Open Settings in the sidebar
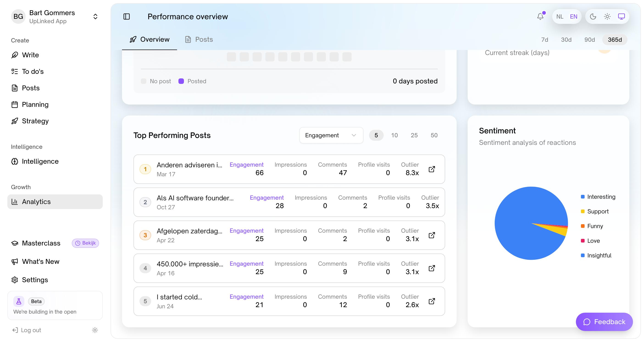Viewport: 644px width, 342px height. pyautogui.click(x=55, y=280)
